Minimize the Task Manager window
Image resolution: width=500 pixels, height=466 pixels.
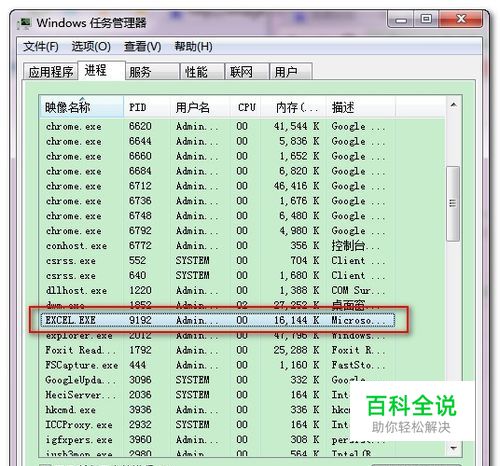pyautogui.click(x=401, y=20)
